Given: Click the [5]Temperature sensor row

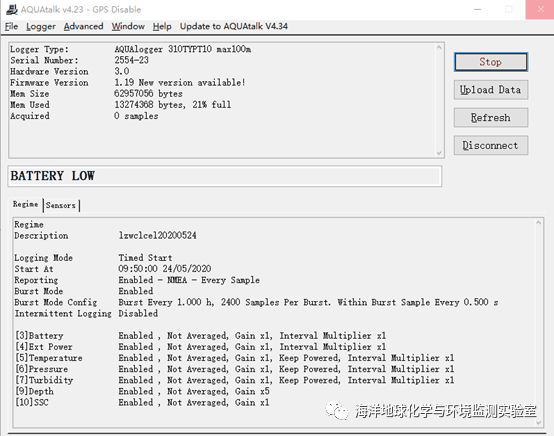Looking at the screenshot, I should [235, 358].
